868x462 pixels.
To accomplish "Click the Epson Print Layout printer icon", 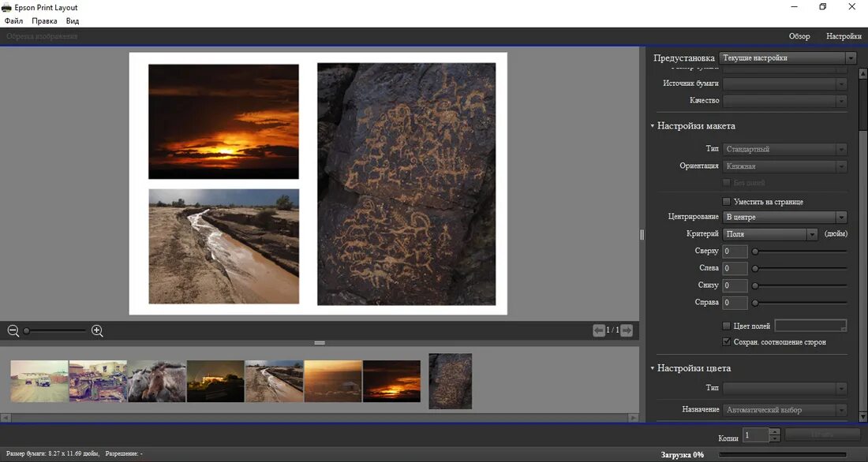I will (x=6, y=7).
